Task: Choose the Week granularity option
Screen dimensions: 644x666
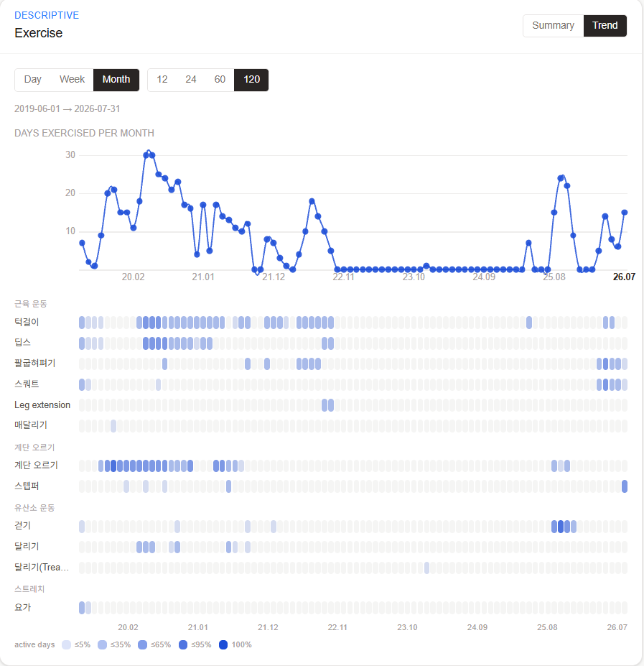Action: pos(73,80)
